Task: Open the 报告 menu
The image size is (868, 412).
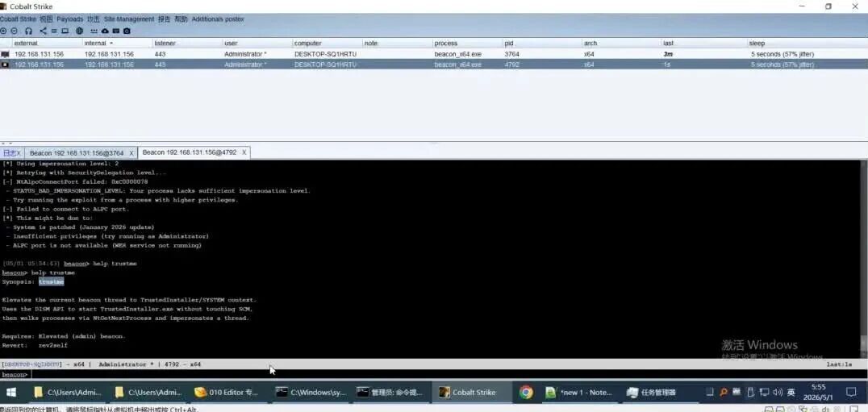Action: point(164,19)
